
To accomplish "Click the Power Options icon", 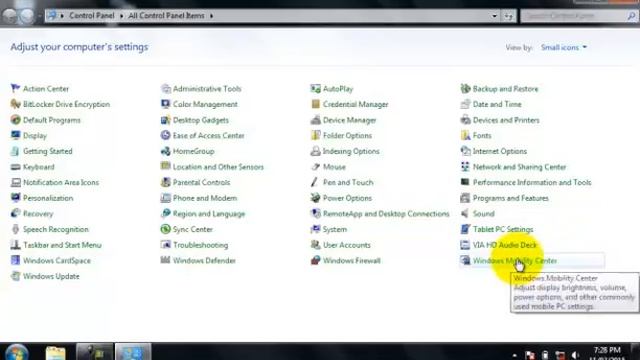I will (x=315, y=198).
